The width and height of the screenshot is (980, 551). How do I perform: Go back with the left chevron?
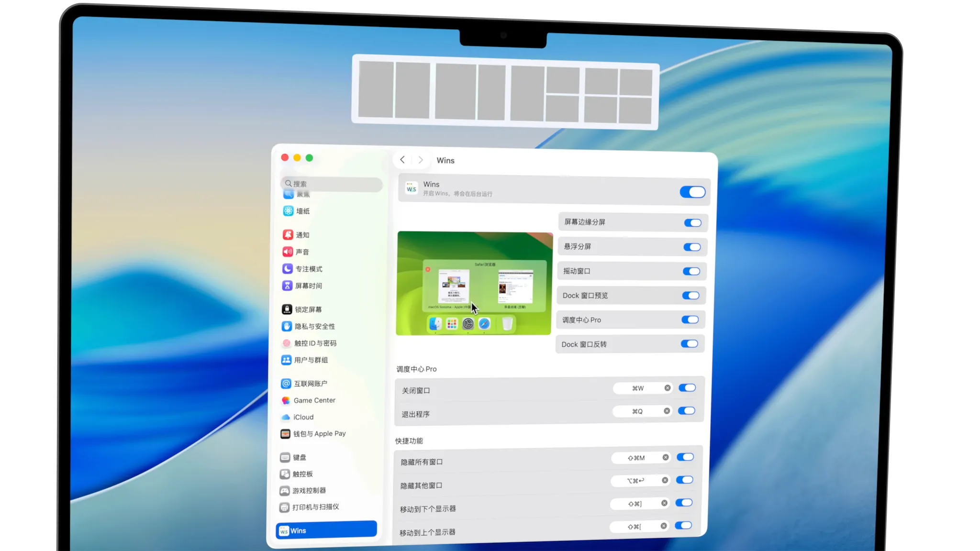click(402, 160)
